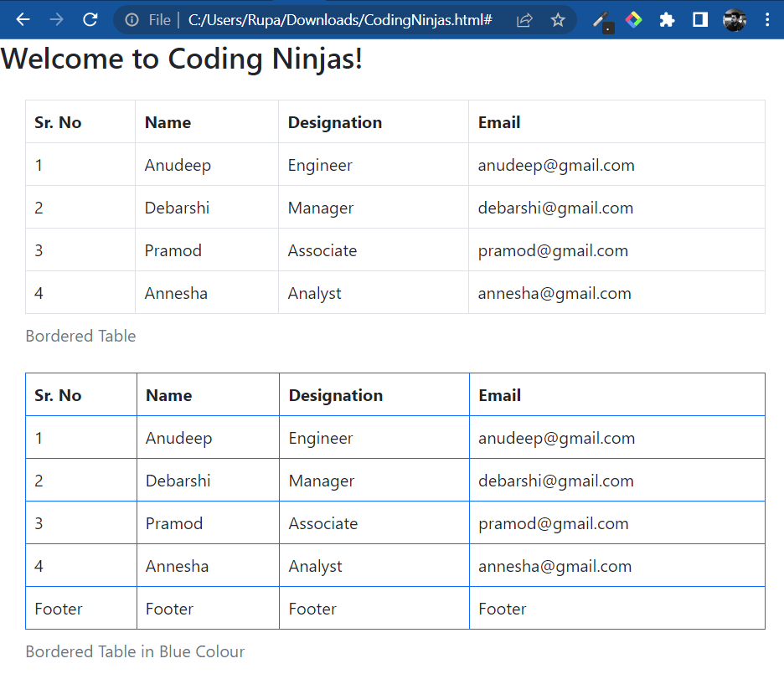Click the share icon in the address bar
Image resolution: width=784 pixels, height=679 pixels.
point(524,19)
